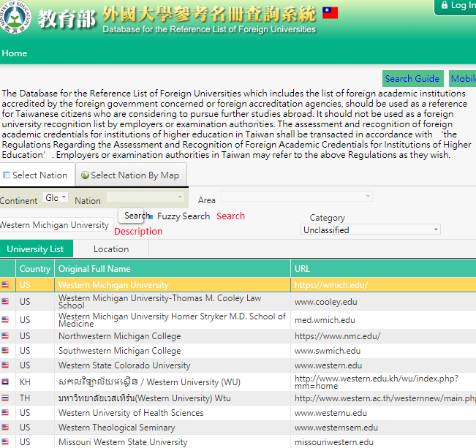The image size is (476, 448).
Task: Open the Nation dropdown
Action: (146, 197)
